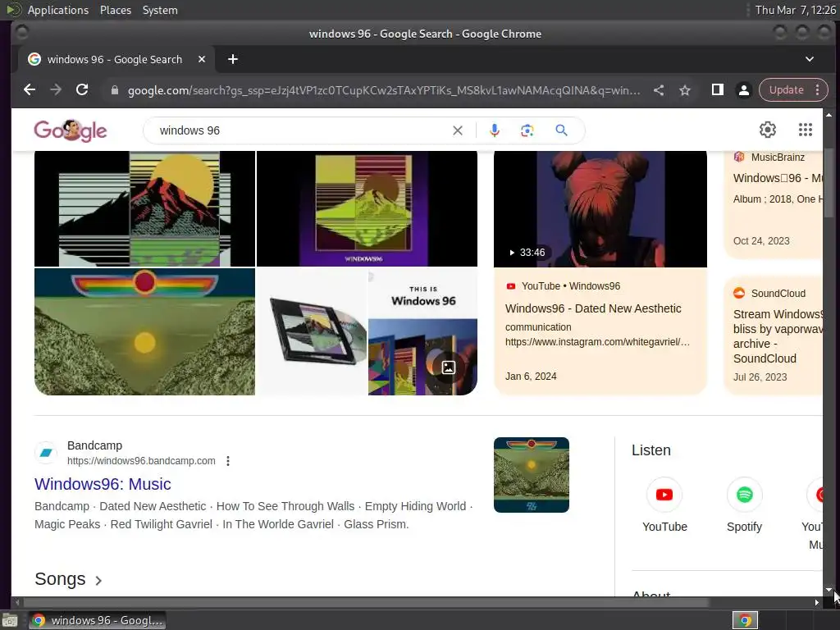The height and width of the screenshot is (630, 840).
Task: Play the 33:46 YouTube video thumbnail
Action: pos(600,209)
